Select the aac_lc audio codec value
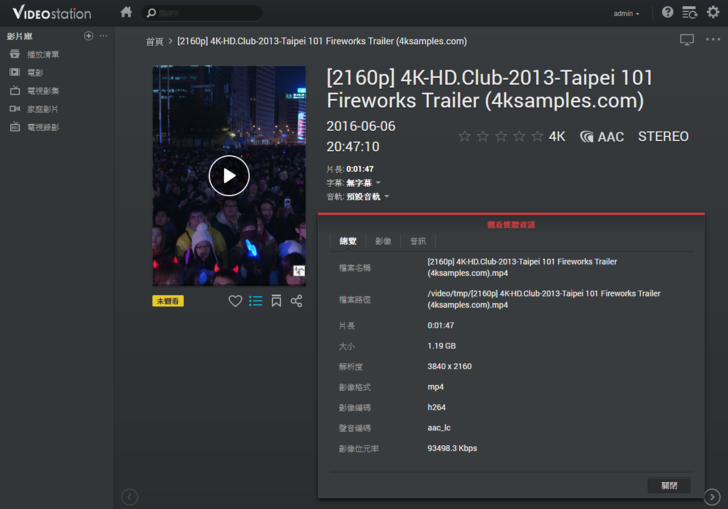The height and width of the screenshot is (509, 728). (x=439, y=428)
